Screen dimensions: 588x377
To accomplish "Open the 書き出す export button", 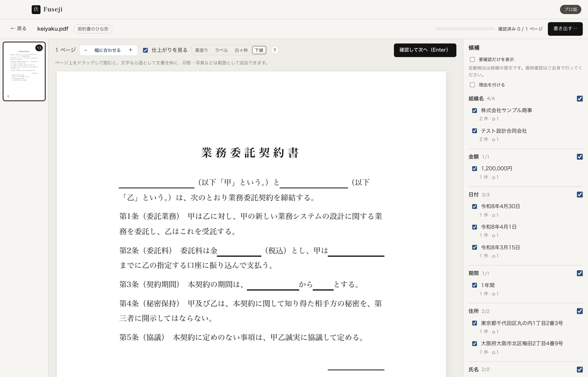I will [565, 29].
